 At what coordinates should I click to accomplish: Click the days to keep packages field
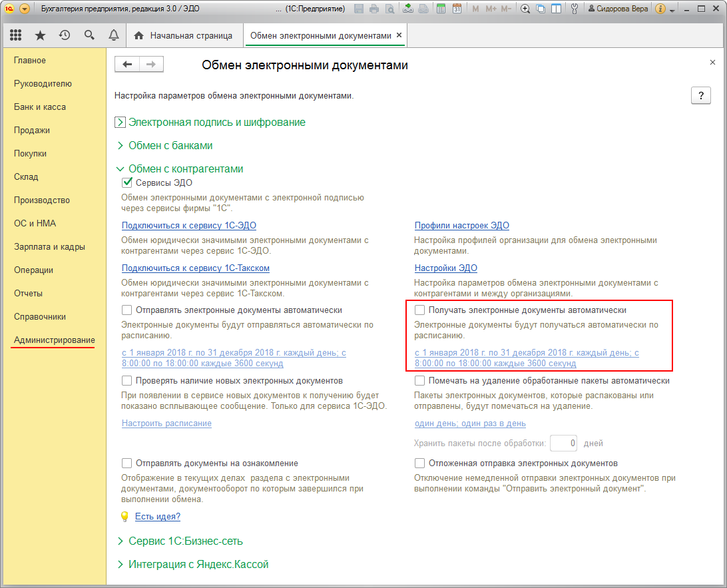(x=563, y=443)
